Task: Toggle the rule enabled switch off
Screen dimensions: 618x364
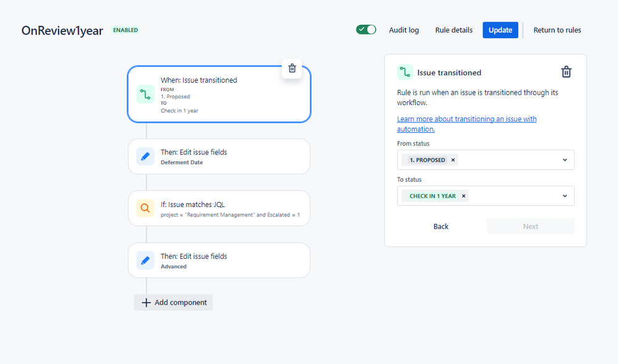Action: [x=366, y=30]
